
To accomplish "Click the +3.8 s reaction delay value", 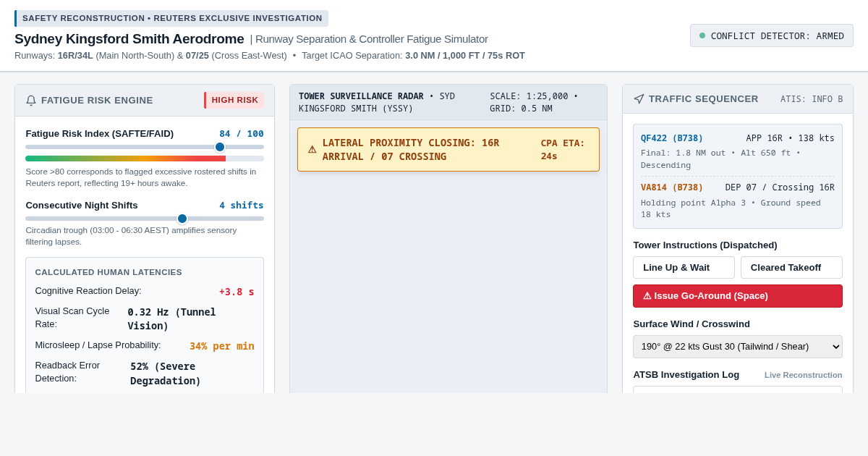I will 237,292.
